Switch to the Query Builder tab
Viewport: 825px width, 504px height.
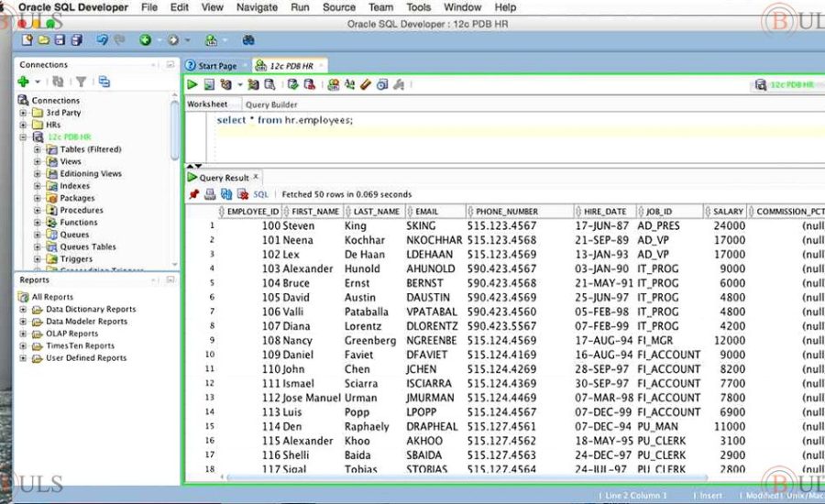[x=271, y=104]
